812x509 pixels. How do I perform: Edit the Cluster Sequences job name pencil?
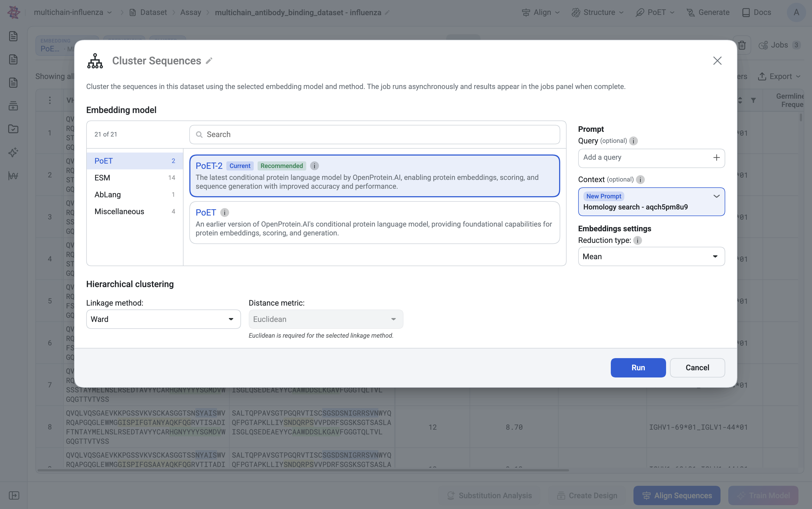209,61
